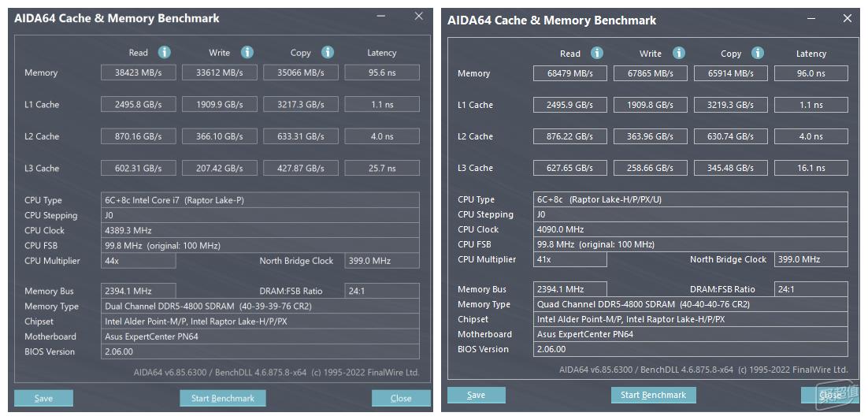Click L3 write value 258.66 GB/s
This screenshot has width=868, height=420.
coord(651,168)
